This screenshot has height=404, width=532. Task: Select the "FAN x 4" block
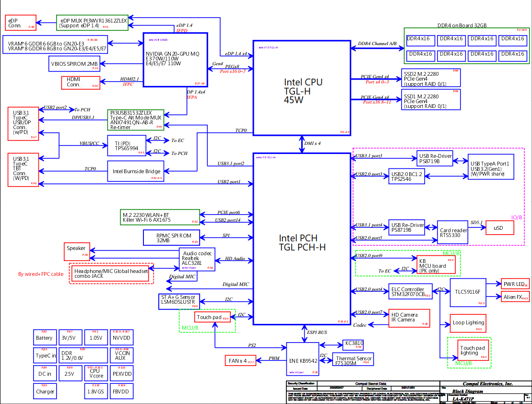(x=240, y=360)
